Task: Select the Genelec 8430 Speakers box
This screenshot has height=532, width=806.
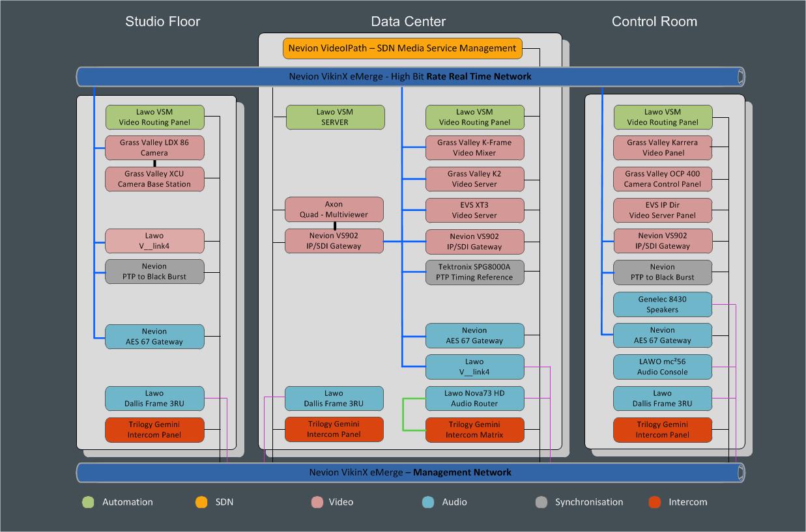Action: pos(663,305)
